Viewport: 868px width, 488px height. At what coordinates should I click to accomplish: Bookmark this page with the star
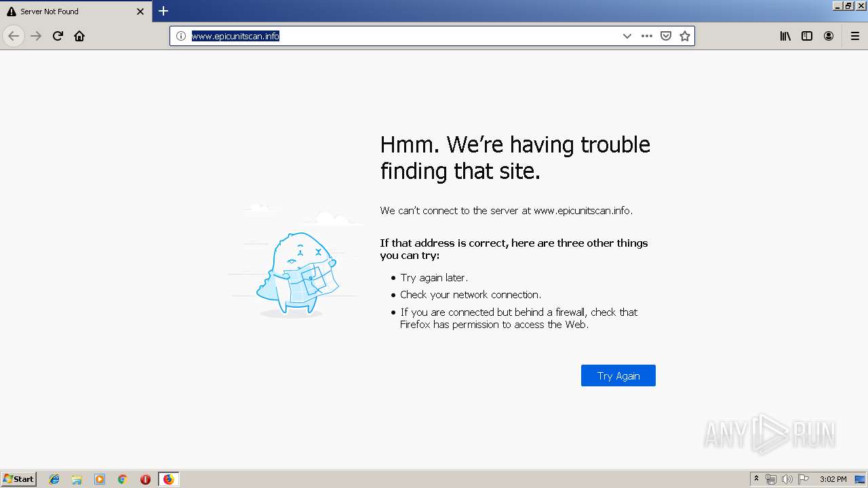(x=685, y=36)
